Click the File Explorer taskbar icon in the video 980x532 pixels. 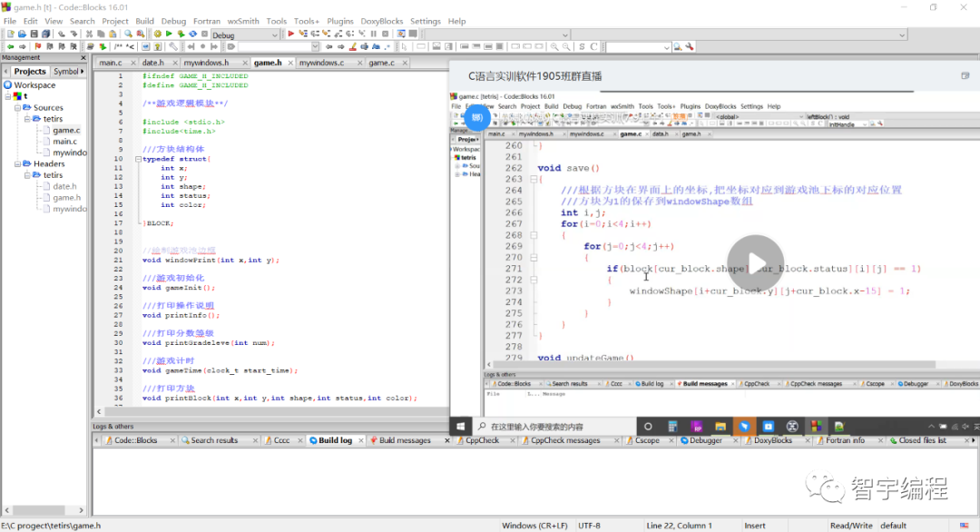pyautogui.click(x=720, y=427)
